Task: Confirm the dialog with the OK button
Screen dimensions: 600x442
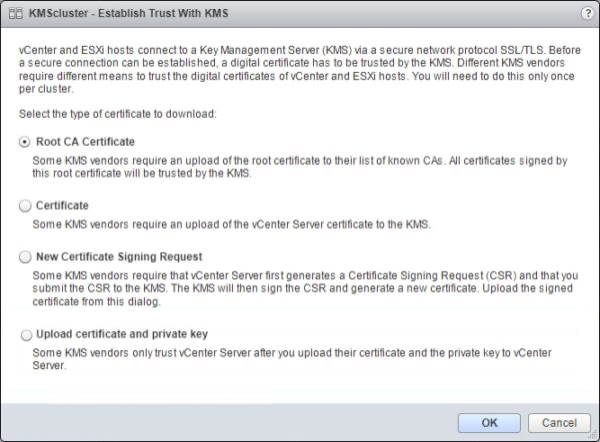Action: [489, 423]
